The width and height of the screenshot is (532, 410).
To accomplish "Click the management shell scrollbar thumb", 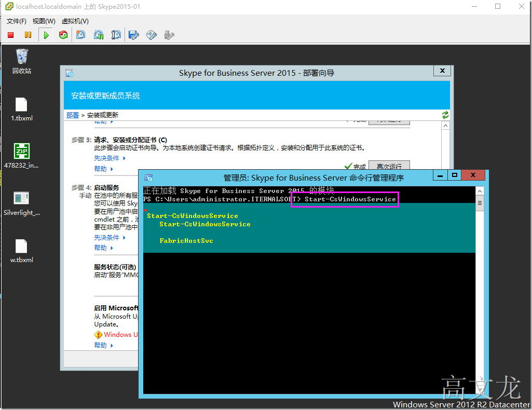I will 480,203.
